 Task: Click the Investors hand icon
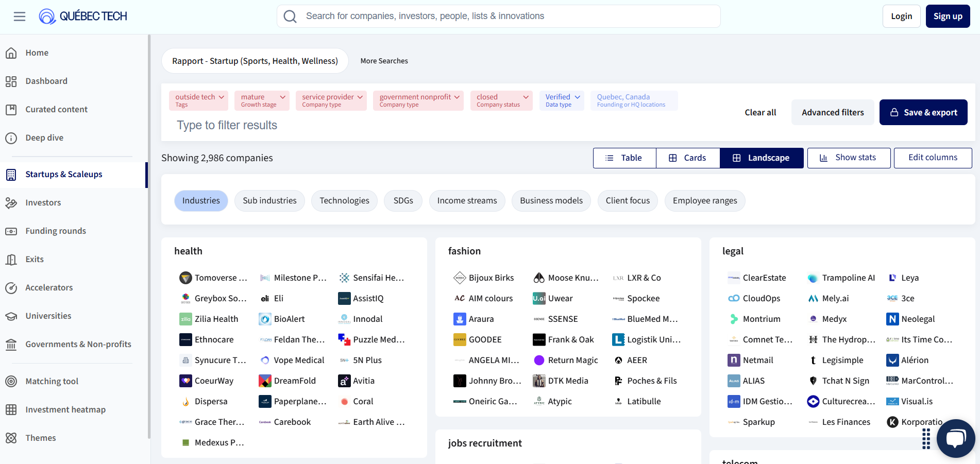(x=11, y=202)
